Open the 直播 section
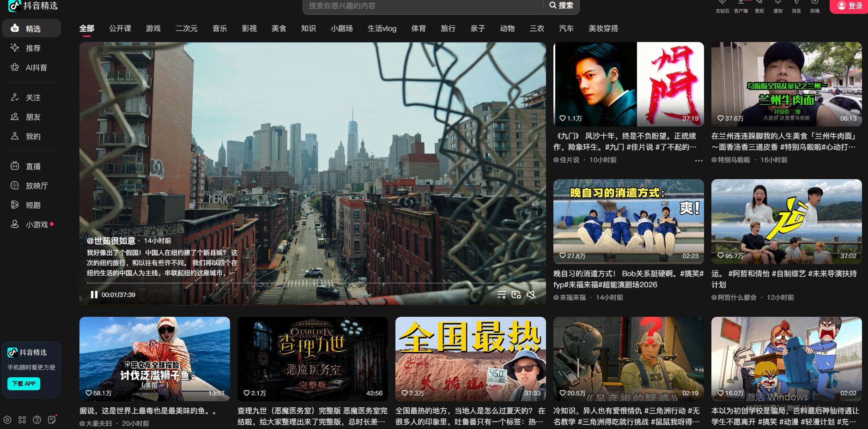The width and height of the screenshot is (868, 429). pyautogui.click(x=31, y=166)
